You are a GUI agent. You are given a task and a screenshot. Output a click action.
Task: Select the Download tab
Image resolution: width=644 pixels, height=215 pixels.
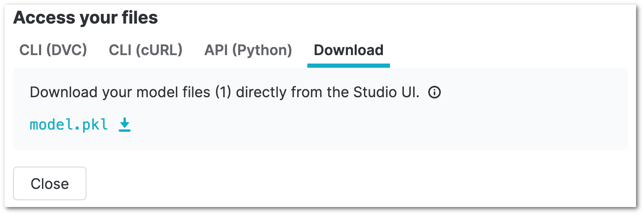349,50
